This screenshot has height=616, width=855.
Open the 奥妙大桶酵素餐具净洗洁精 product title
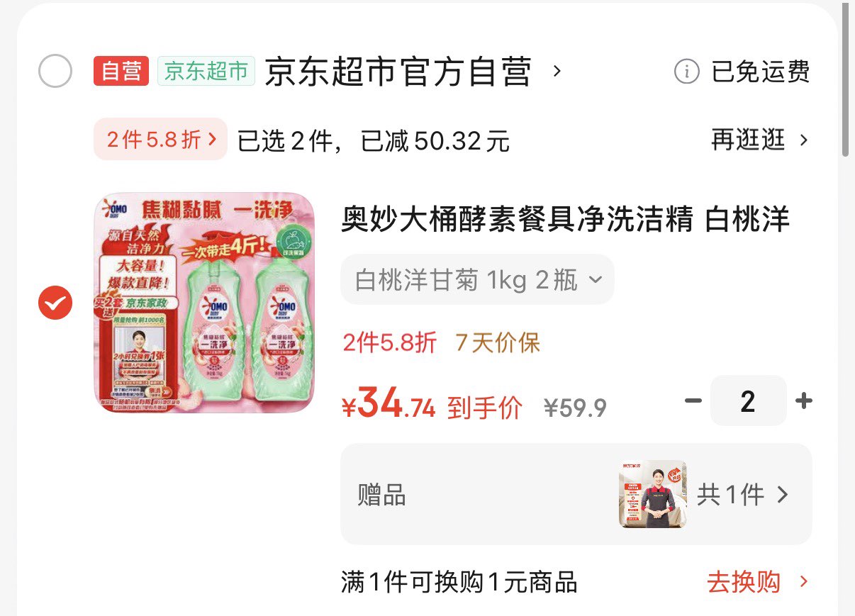coord(566,220)
